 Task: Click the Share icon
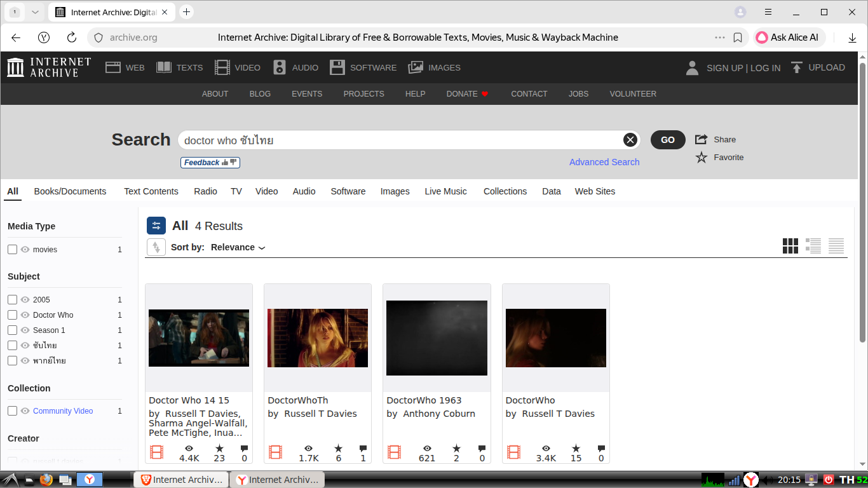point(702,140)
